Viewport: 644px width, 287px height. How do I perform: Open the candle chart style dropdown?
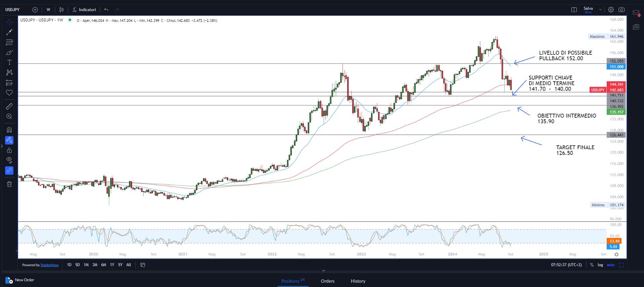(x=62, y=10)
